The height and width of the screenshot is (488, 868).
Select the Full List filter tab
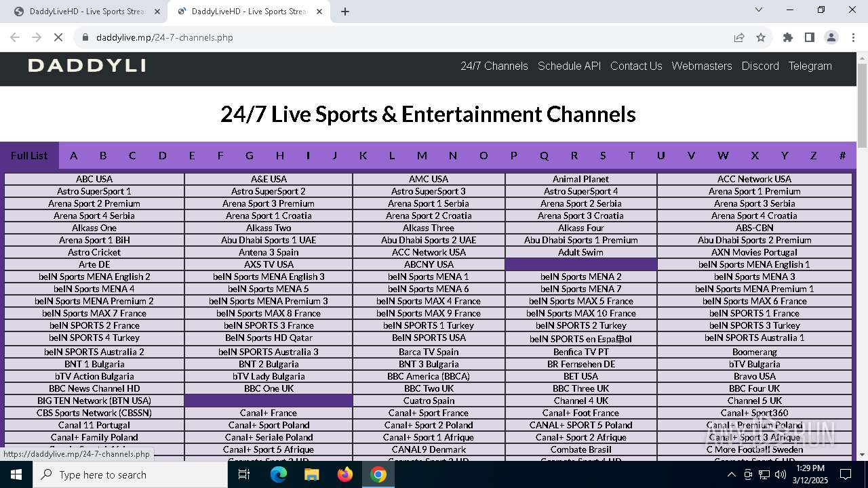click(29, 155)
